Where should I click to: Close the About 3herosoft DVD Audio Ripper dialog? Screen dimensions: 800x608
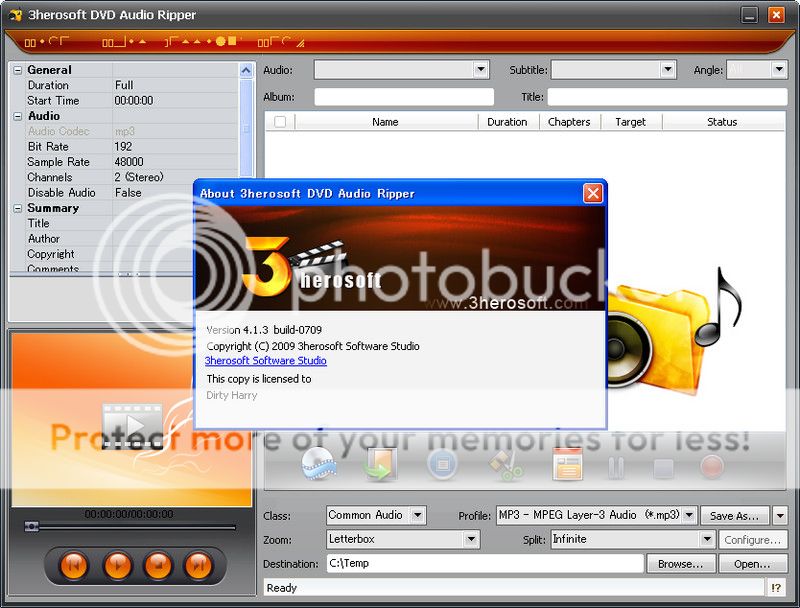[592, 193]
